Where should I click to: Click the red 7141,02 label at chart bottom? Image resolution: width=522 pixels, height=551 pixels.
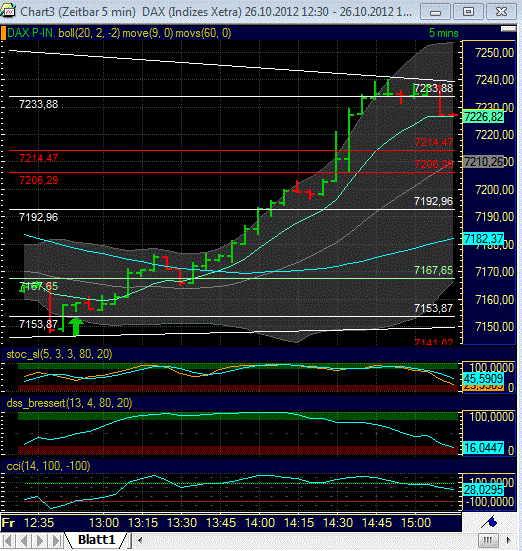coord(433,342)
